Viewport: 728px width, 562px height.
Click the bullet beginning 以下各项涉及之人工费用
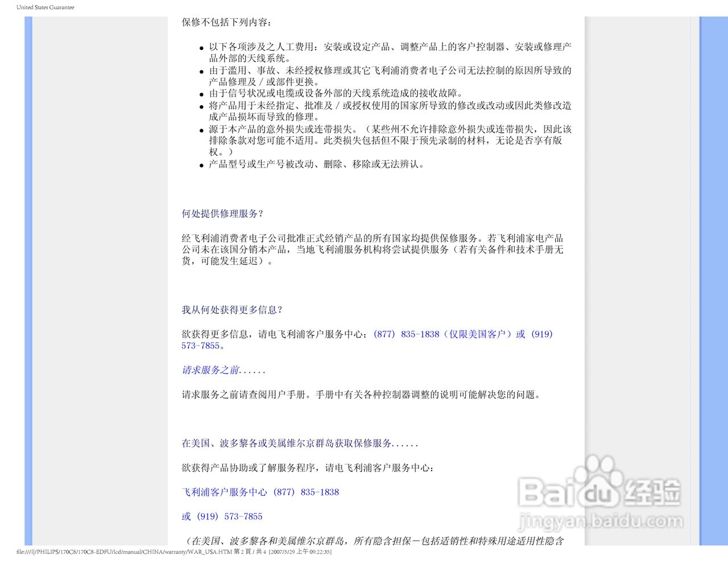coord(390,52)
